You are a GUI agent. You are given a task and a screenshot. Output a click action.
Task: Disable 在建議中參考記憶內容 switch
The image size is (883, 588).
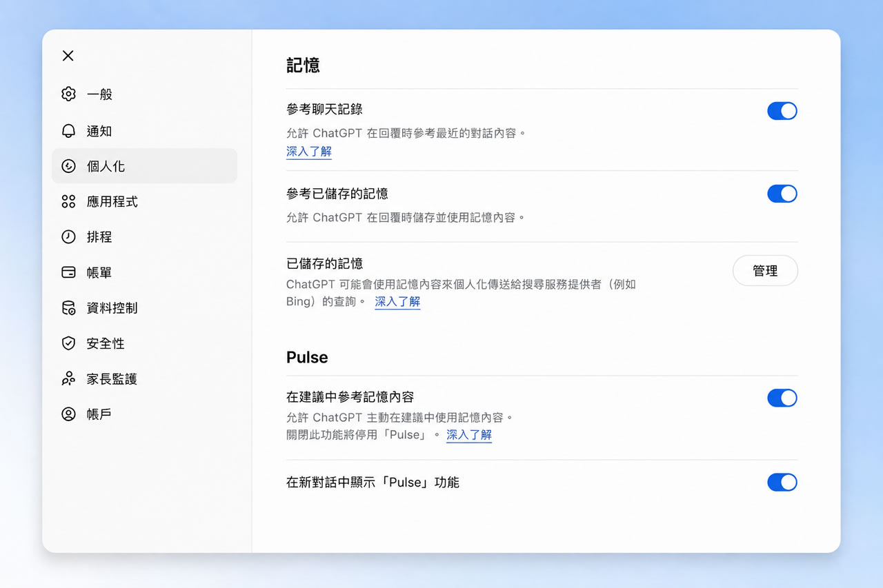coord(782,398)
